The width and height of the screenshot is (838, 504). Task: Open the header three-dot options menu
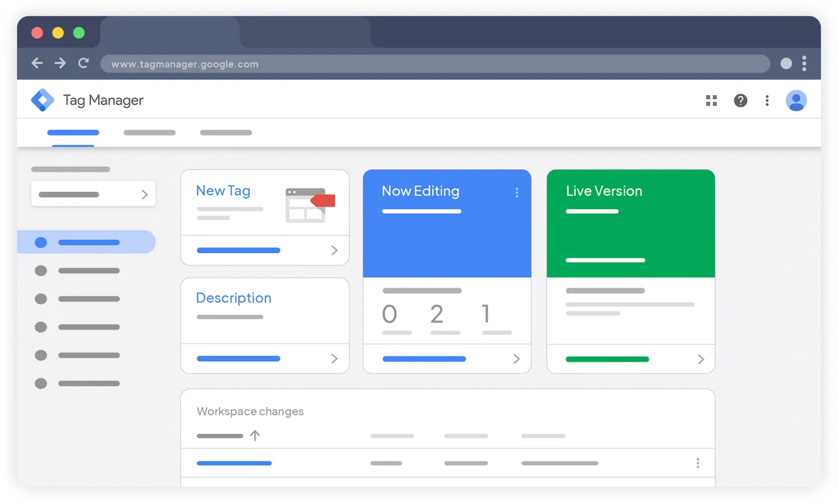pyautogui.click(x=767, y=100)
